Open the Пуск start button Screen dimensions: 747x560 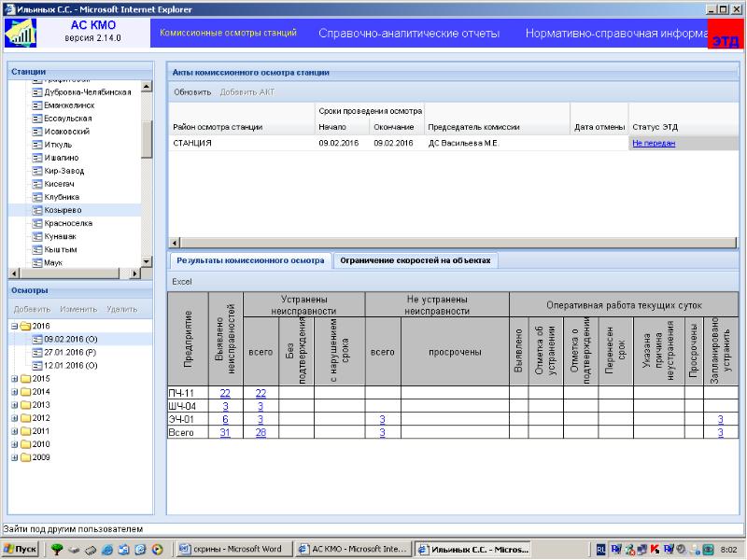tap(20, 549)
